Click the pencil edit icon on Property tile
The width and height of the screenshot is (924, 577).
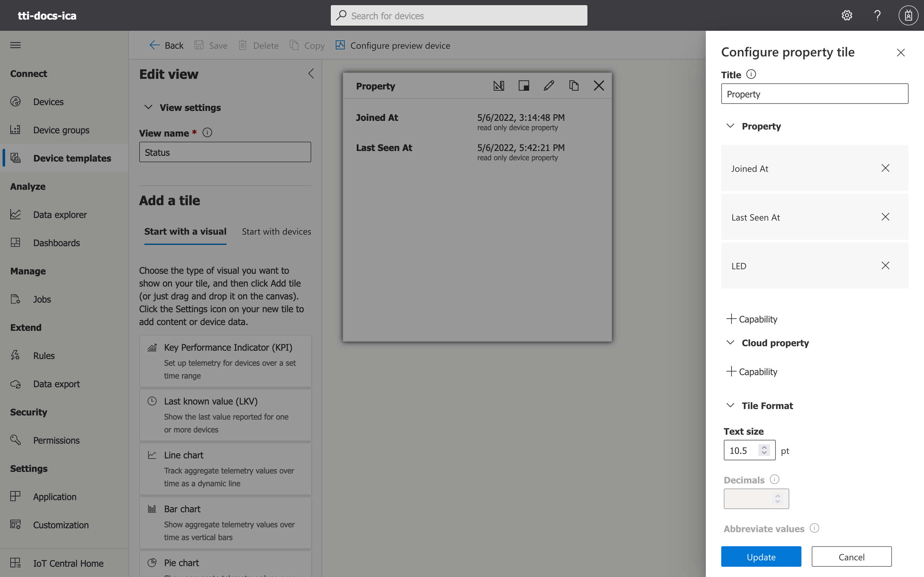[549, 86]
